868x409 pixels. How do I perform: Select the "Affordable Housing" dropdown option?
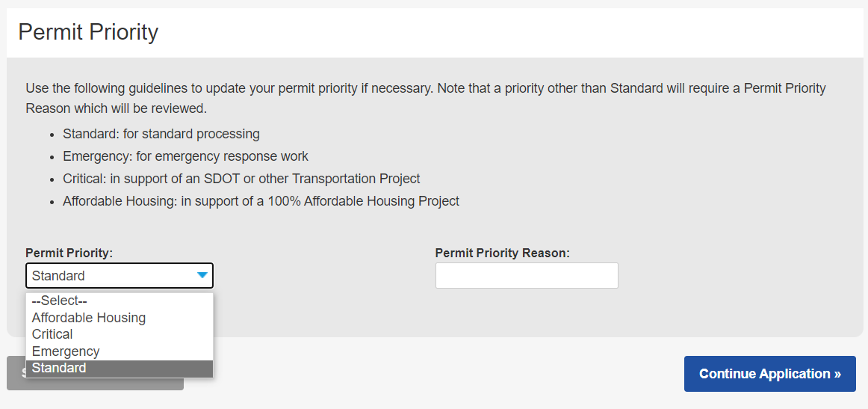click(x=89, y=318)
